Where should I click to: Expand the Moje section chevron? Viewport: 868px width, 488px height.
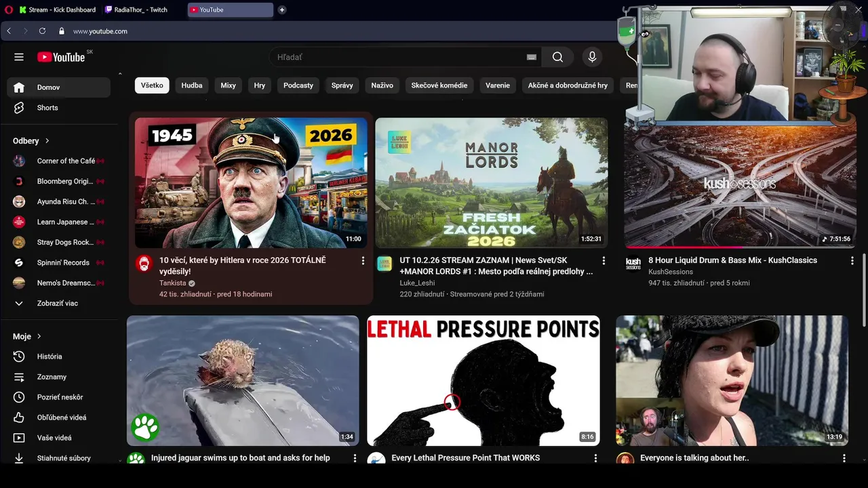tap(39, 336)
